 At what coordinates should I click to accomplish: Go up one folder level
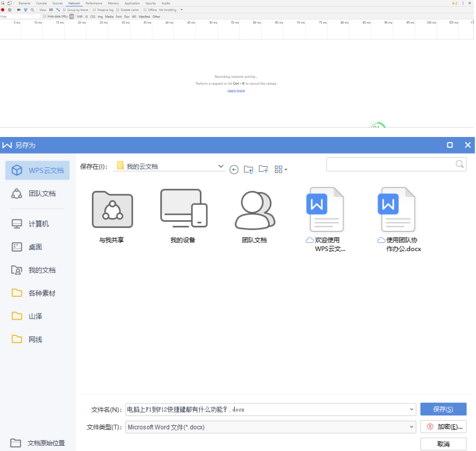tap(249, 169)
